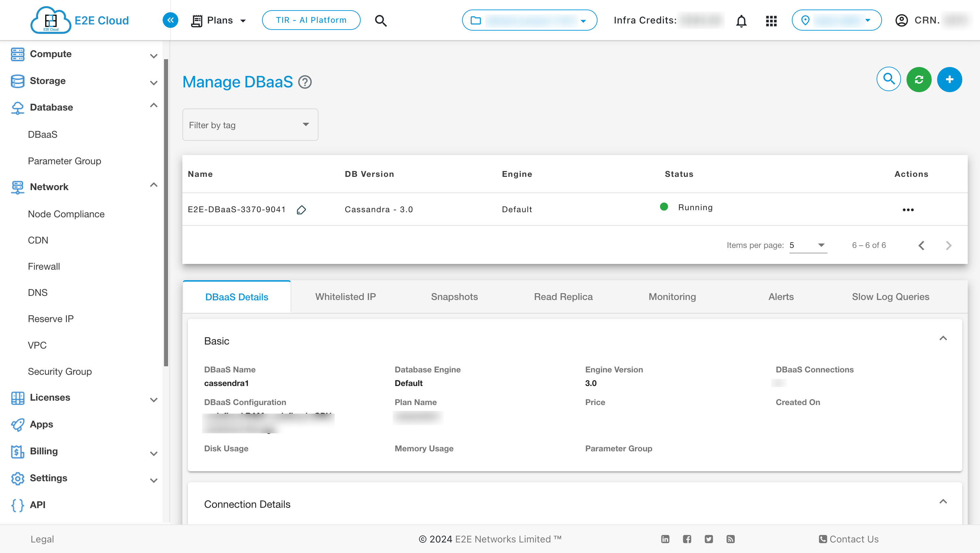Click the tag icon next to E2E-DBaaS-3370-9041
This screenshot has width=980, height=553.
coord(301,210)
